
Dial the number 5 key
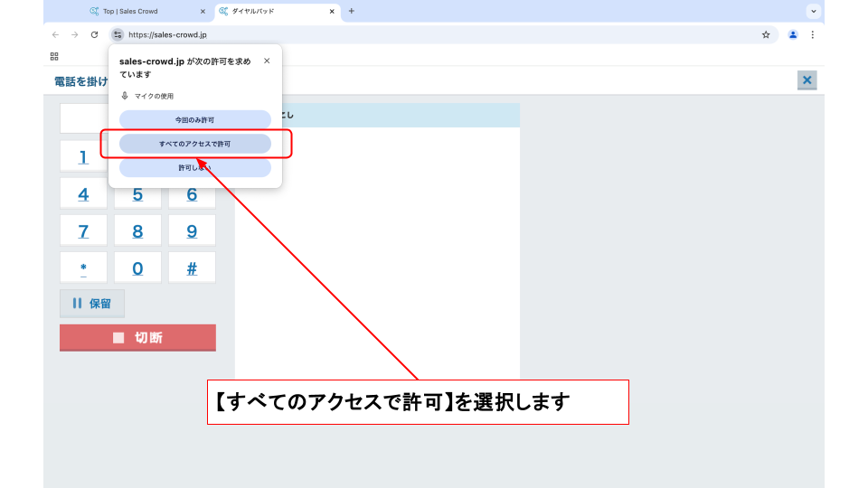(137, 194)
